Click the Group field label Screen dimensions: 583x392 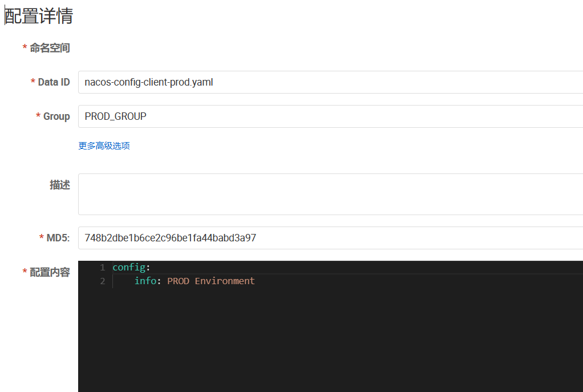tap(56, 116)
